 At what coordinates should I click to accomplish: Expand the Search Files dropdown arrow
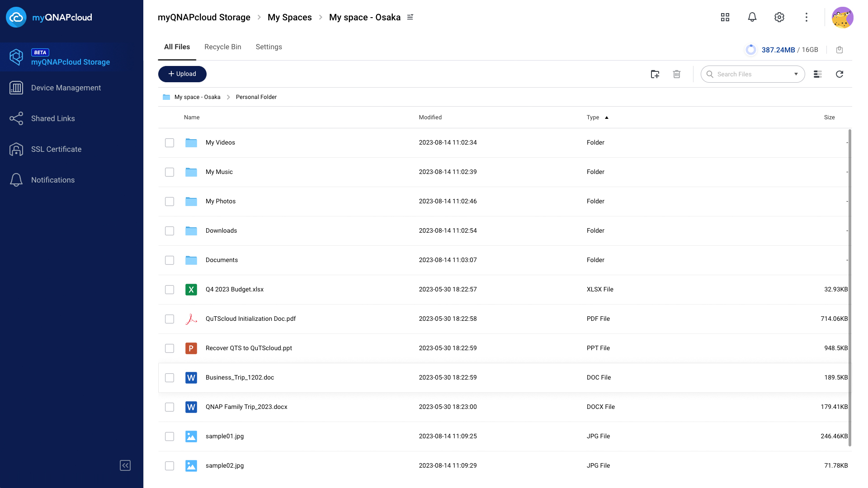tap(796, 74)
